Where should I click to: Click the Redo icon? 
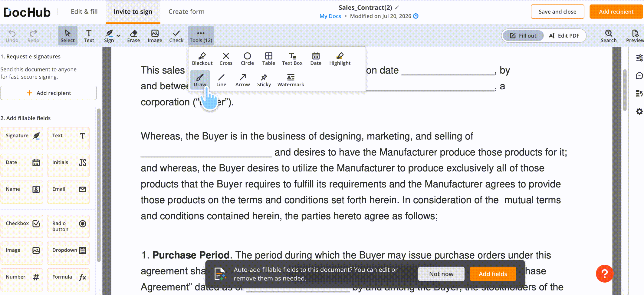pyautogui.click(x=33, y=36)
